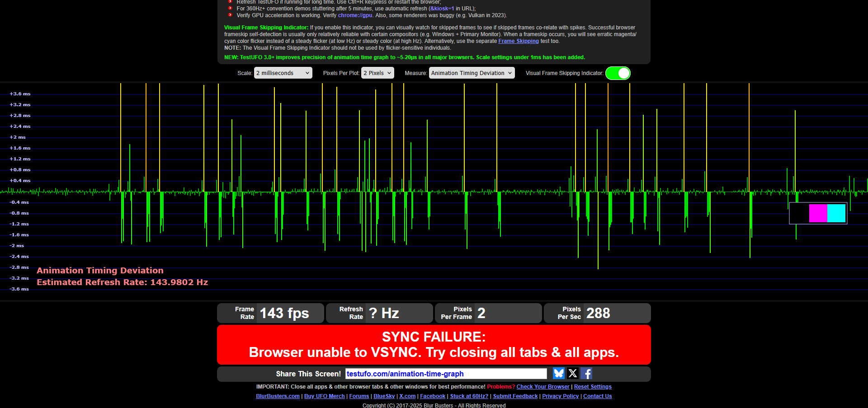View the Privacy Policy link

coord(561,396)
